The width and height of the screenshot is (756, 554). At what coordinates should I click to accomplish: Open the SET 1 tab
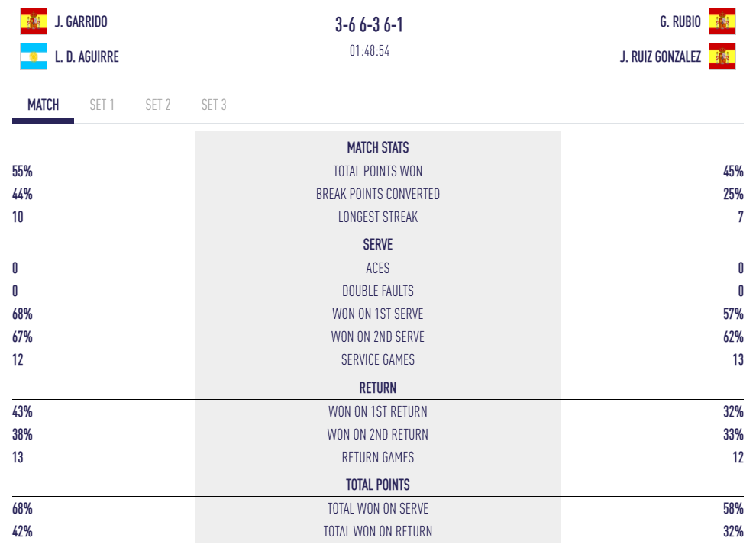(x=102, y=105)
